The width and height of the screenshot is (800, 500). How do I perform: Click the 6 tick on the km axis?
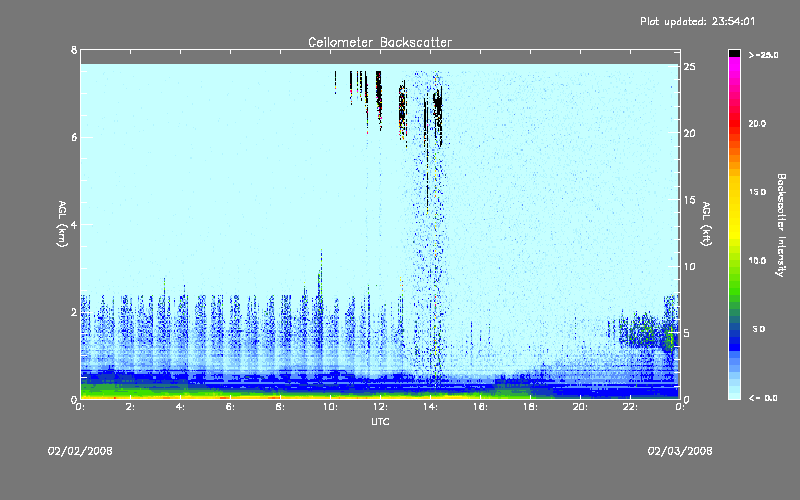click(x=74, y=137)
